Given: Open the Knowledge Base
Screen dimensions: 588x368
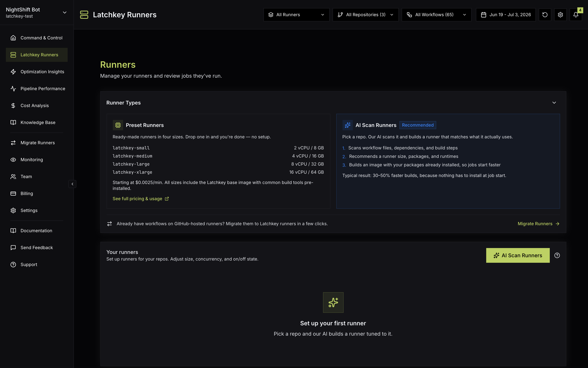Looking at the screenshot, I should [x=37, y=122].
